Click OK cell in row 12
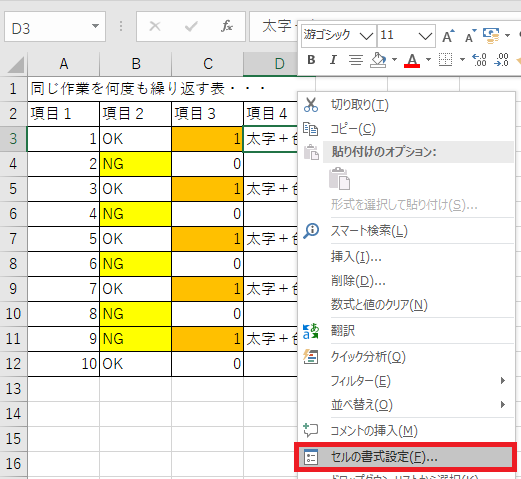This screenshot has height=479, width=521. [135, 364]
